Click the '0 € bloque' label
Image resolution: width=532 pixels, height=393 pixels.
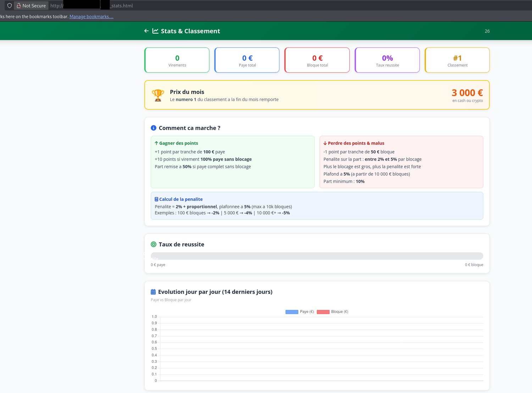pyautogui.click(x=474, y=265)
